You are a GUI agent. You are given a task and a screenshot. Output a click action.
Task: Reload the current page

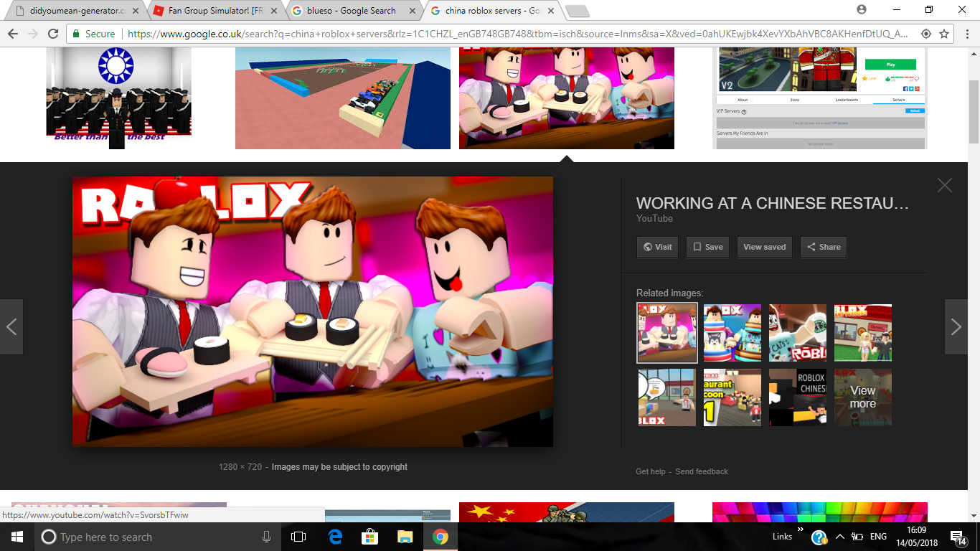pyautogui.click(x=53, y=34)
